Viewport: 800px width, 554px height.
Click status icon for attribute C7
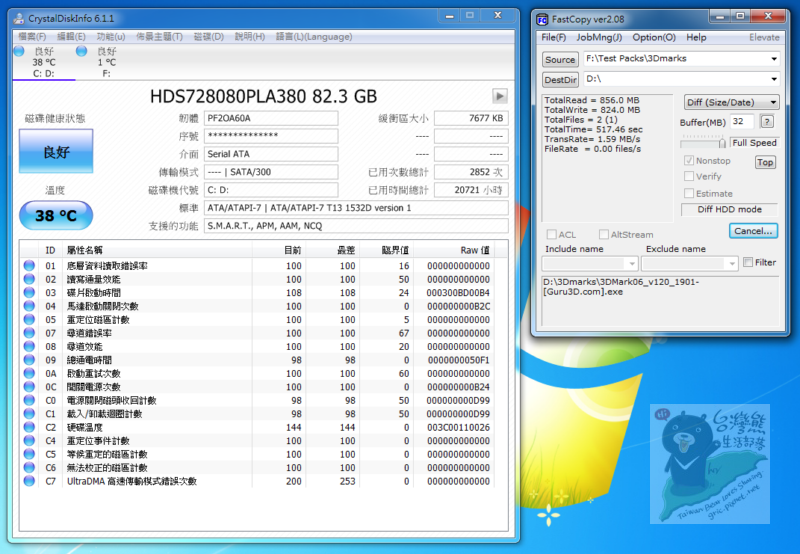tap(29, 481)
